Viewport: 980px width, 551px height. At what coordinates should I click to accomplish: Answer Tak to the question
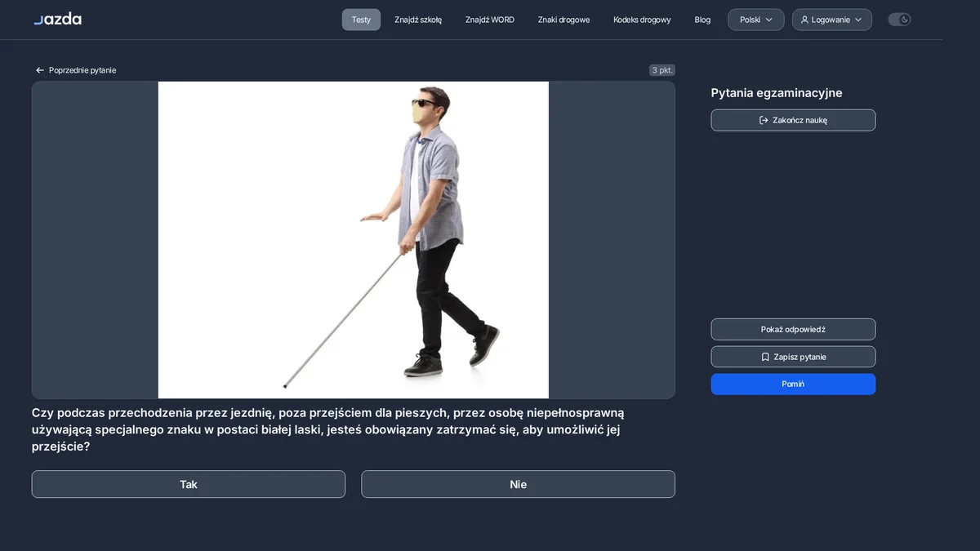189,484
